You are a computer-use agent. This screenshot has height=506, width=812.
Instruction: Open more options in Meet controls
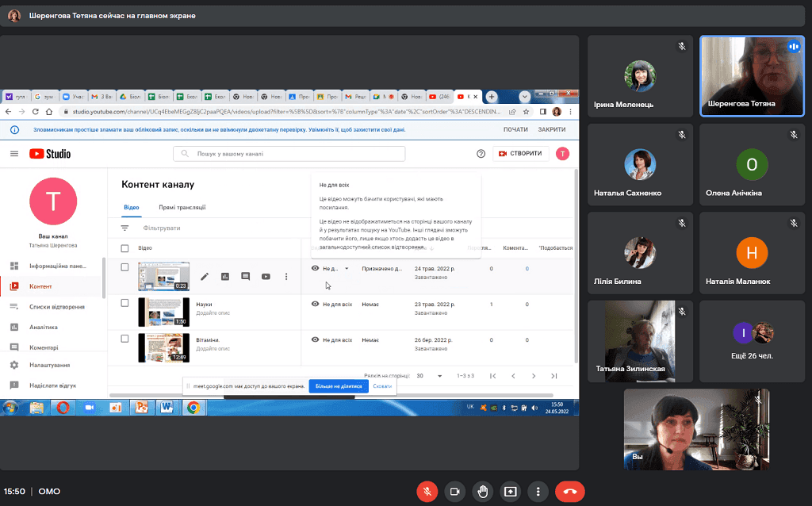click(538, 492)
